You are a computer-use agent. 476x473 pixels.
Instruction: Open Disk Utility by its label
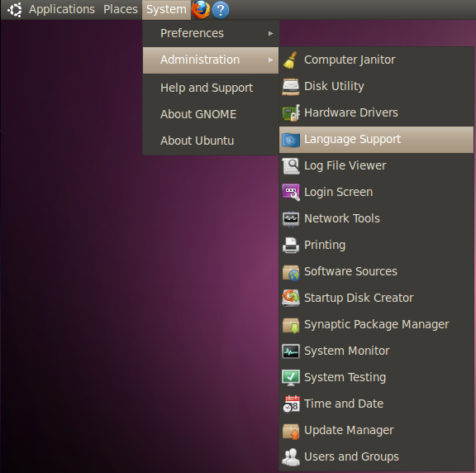click(334, 87)
